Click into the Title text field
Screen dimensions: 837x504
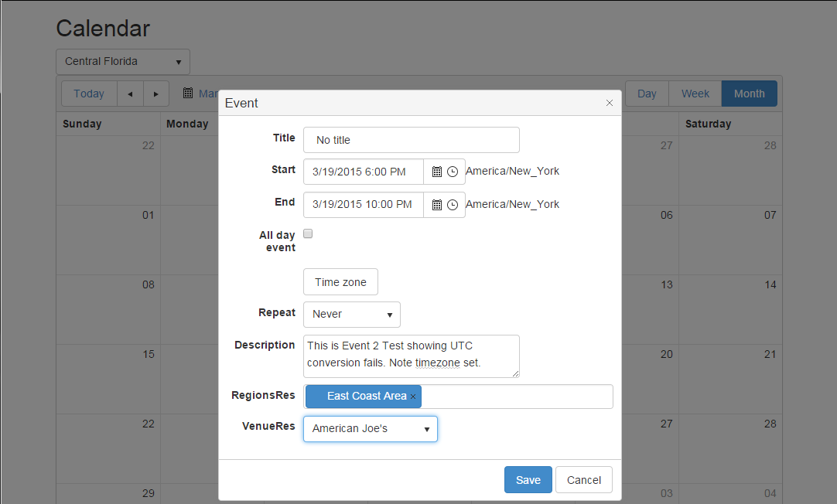pyautogui.click(x=411, y=140)
